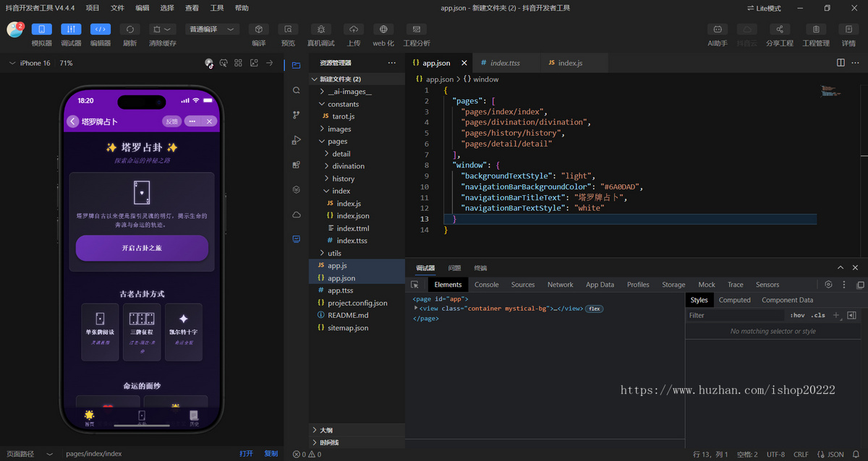Click the 编译 compile cube icon
The width and height of the screenshot is (868, 461).
(x=259, y=30)
